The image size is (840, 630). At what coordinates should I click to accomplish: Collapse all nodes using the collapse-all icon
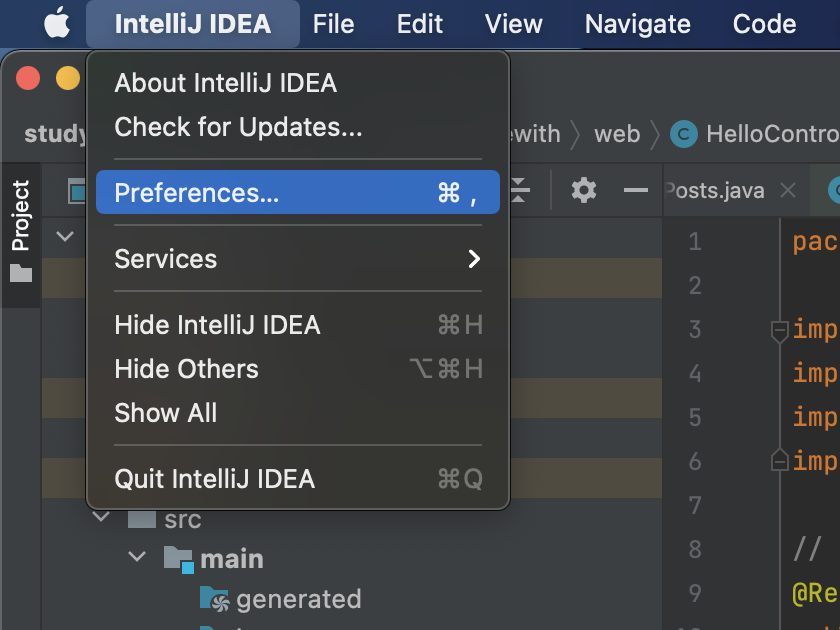pos(519,189)
